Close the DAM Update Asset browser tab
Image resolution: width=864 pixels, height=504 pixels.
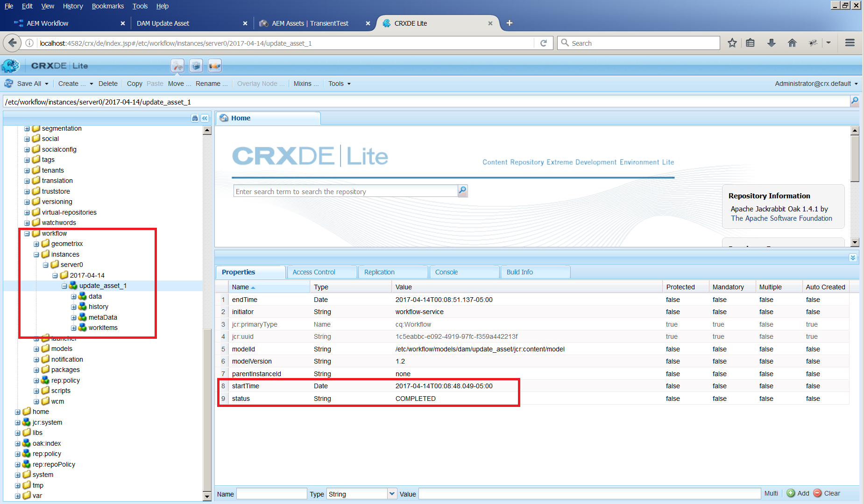coord(245,23)
